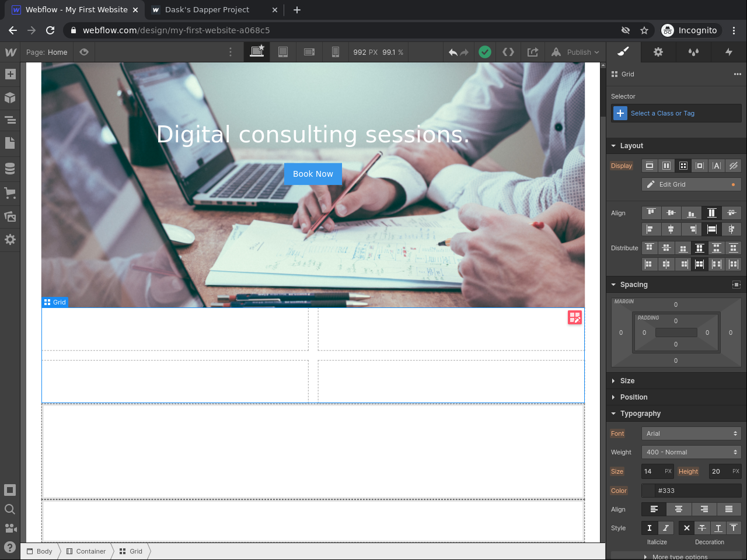This screenshot has height=560, width=747.
Task: Align grid items to bottom
Action: point(692,213)
